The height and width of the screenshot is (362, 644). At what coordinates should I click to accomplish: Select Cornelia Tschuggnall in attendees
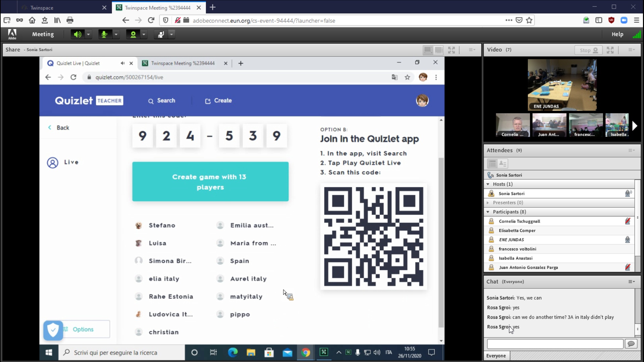559,221
